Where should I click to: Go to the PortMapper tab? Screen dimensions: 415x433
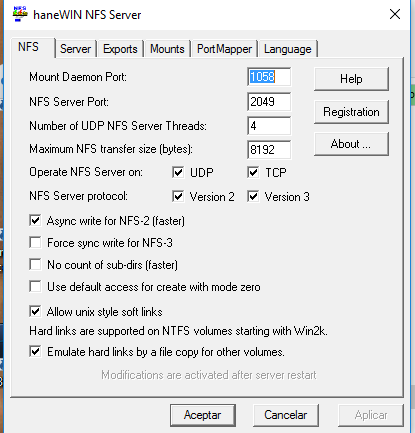(x=224, y=49)
